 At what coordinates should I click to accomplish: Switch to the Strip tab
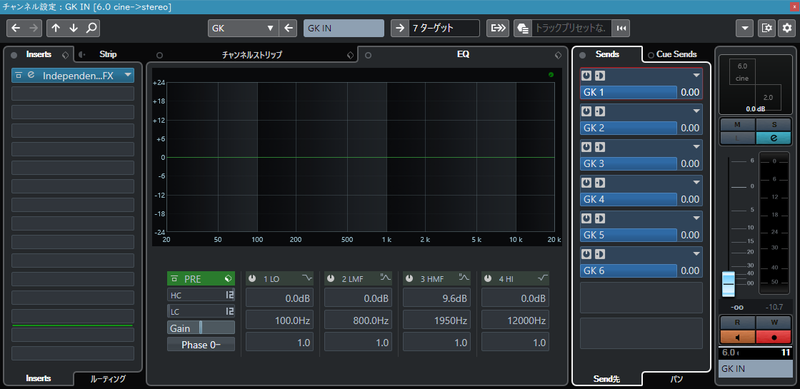point(108,54)
